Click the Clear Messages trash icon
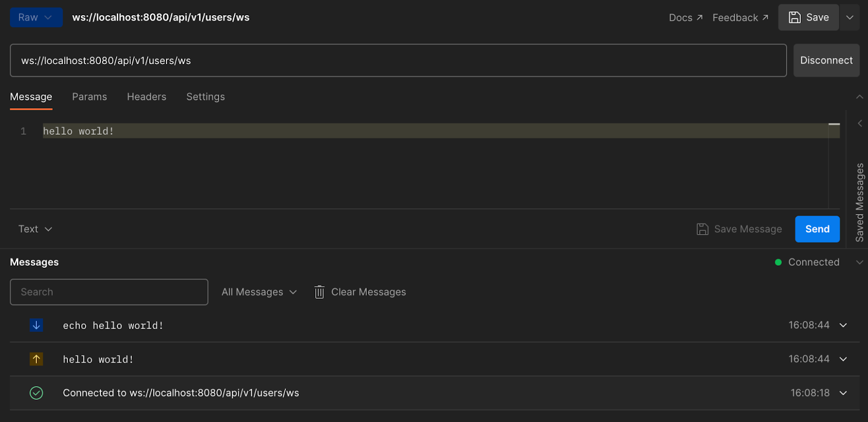 point(320,292)
